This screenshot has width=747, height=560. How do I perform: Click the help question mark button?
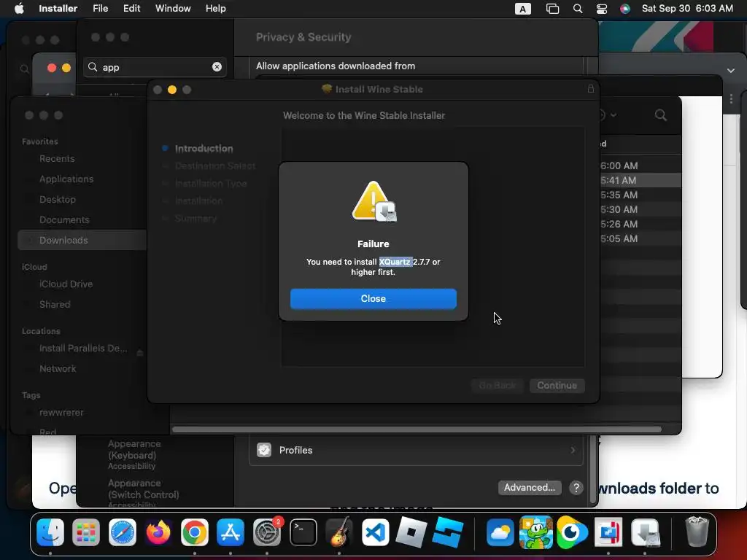coord(576,488)
